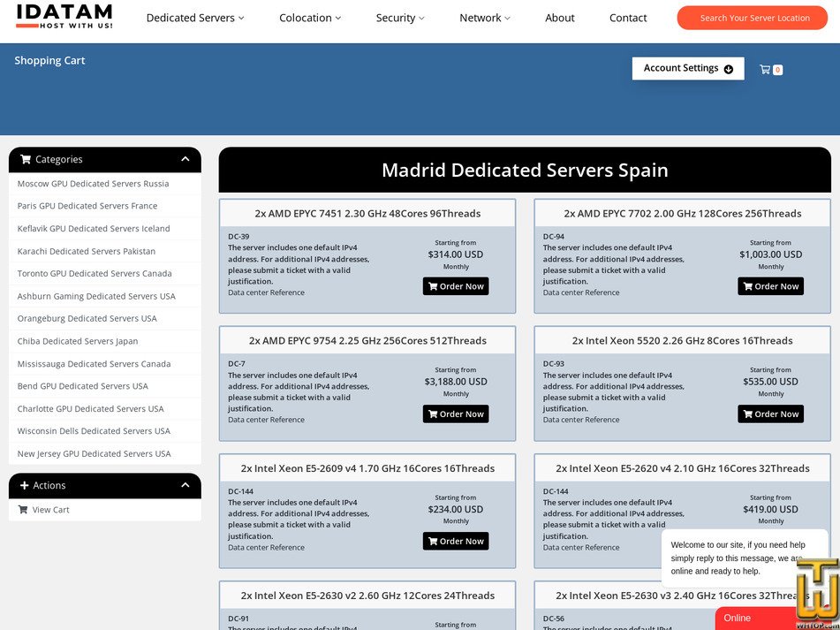This screenshot has height=630, width=840.
Task: Open the Dedicated Servers dropdown
Action: [x=194, y=17]
